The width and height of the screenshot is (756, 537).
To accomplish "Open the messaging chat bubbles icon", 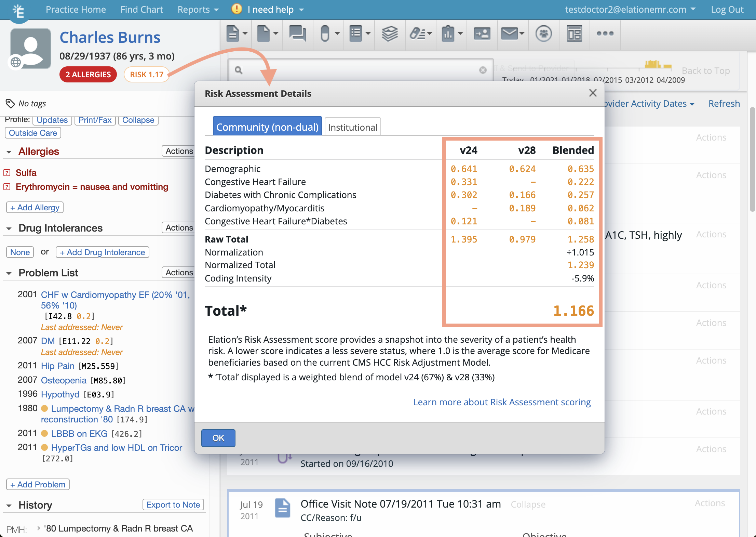I will click(x=297, y=34).
